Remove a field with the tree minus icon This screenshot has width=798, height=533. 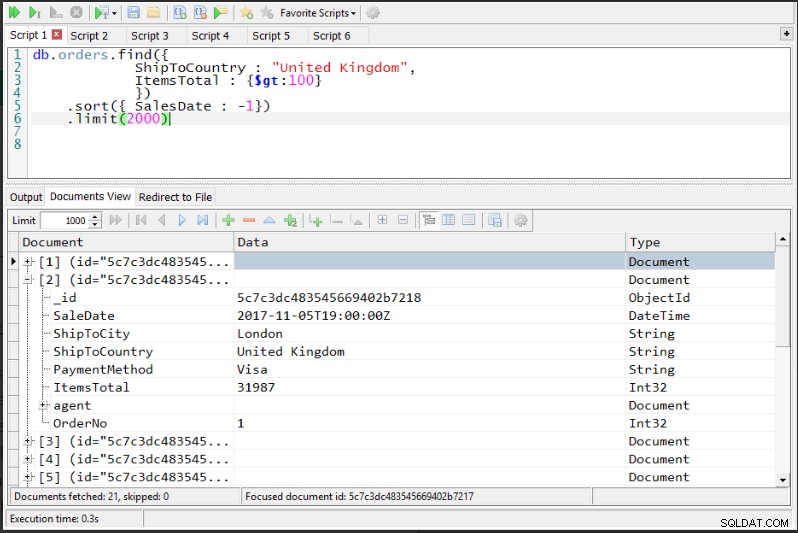[336, 220]
